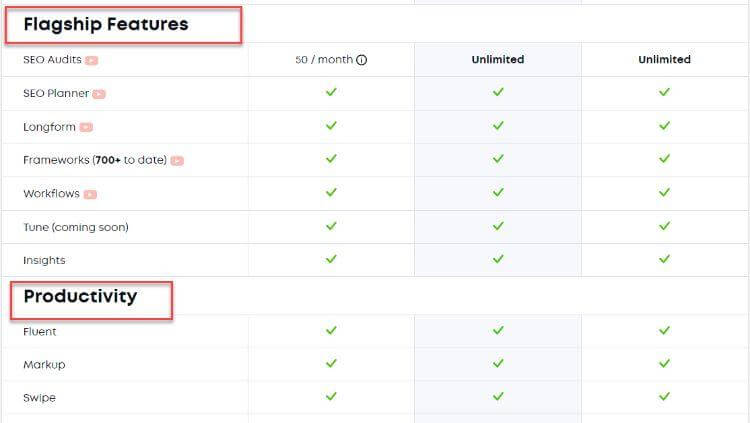
Task: Select the Flagship Features heading
Action: click(x=106, y=24)
